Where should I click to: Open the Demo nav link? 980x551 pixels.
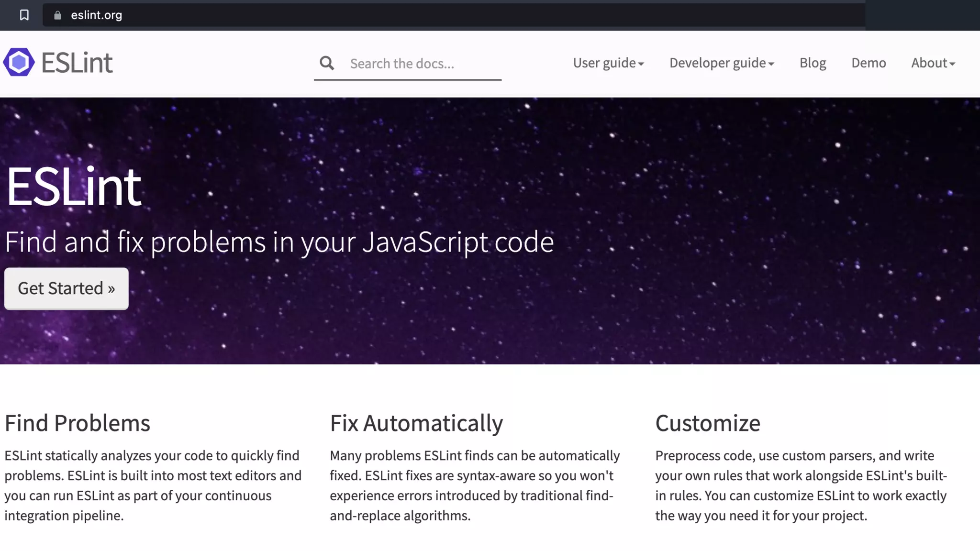click(868, 63)
